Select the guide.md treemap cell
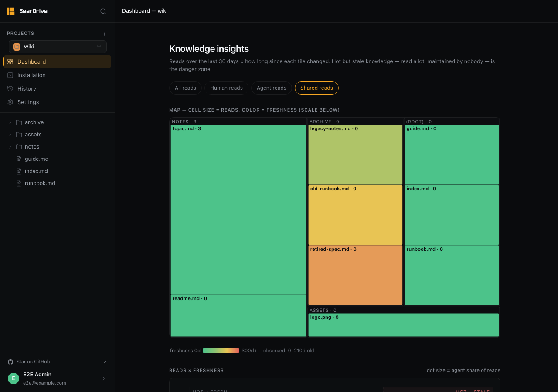 (452, 155)
